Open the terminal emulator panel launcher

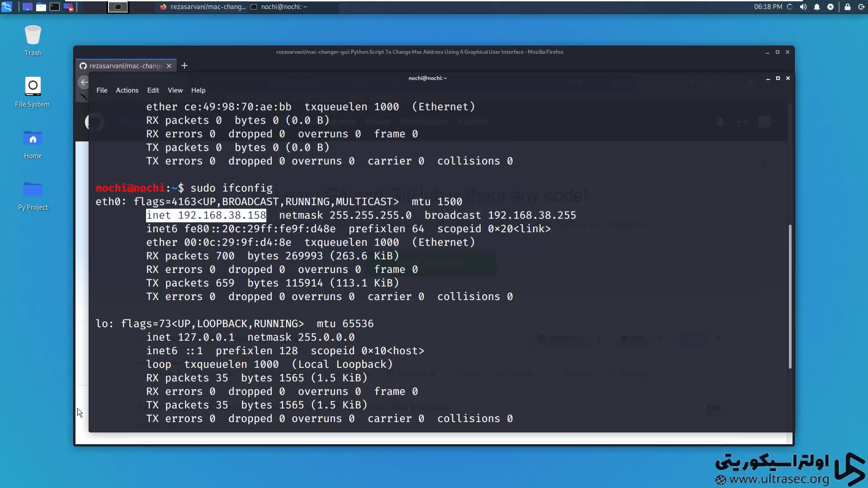55,7
